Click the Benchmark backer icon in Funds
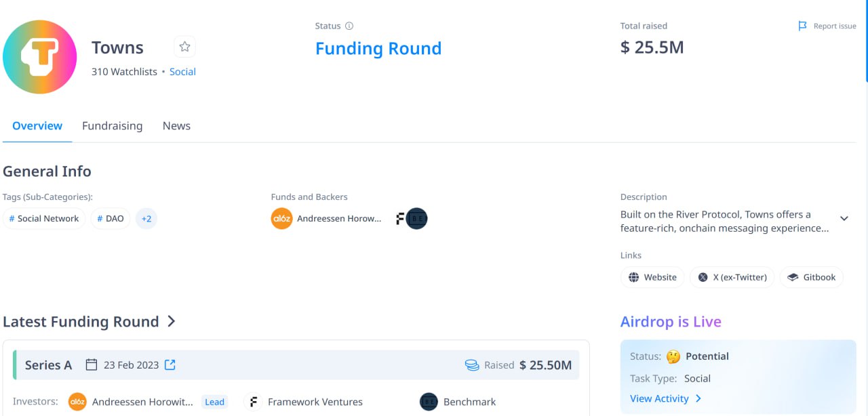The width and height of the screenshot is (868, 416). click(x=417, y=219)
